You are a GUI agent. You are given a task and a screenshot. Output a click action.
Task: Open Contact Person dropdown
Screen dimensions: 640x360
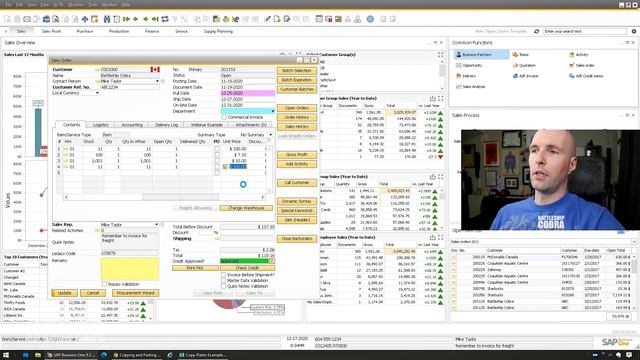pos(157,81)
